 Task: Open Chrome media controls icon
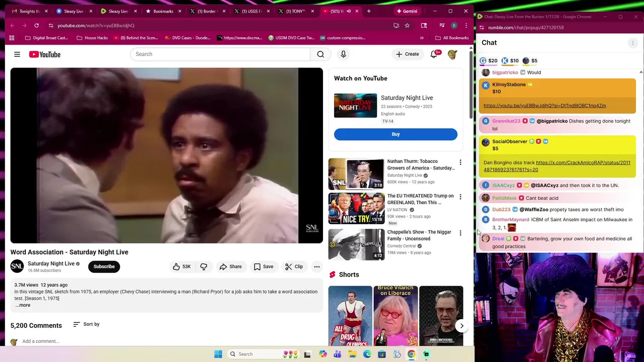click(x=442, y=25)
